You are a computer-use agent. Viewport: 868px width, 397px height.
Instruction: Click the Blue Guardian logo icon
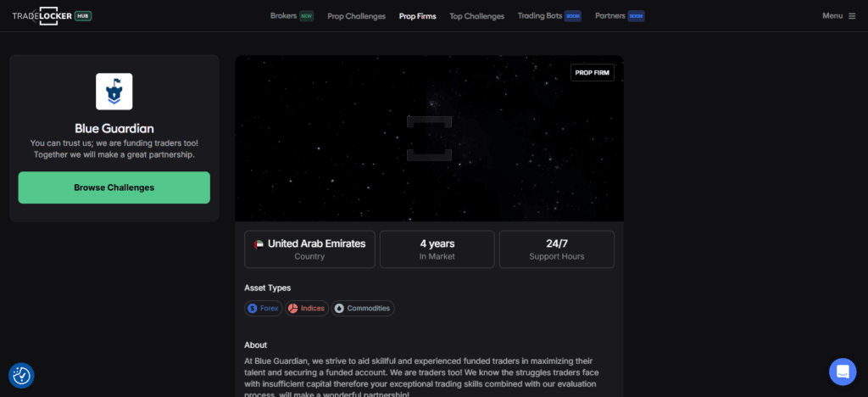(114, 92)
